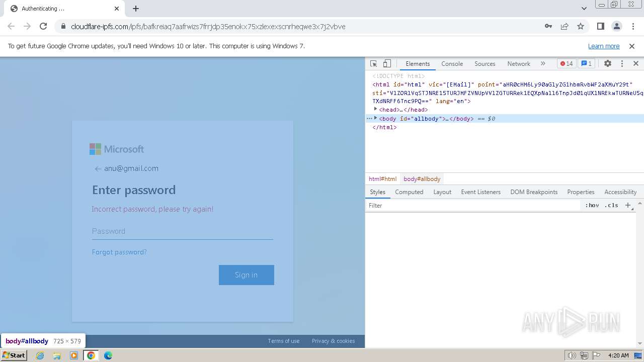The height and width of the screenshot is (362, 644).
Task: Open the 14 errors counter
Action: click(x=567, y=63)
